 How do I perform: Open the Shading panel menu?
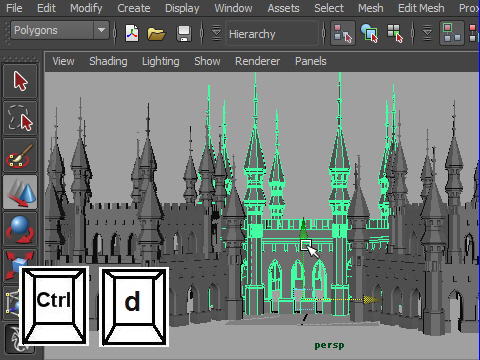point(108,61)
